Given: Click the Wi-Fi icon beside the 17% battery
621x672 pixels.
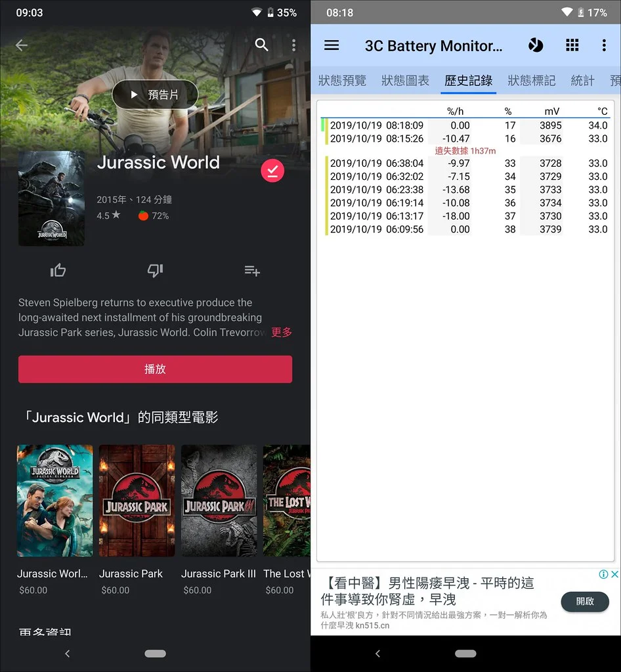Looking at the screenshot, I should click(567, 12).
